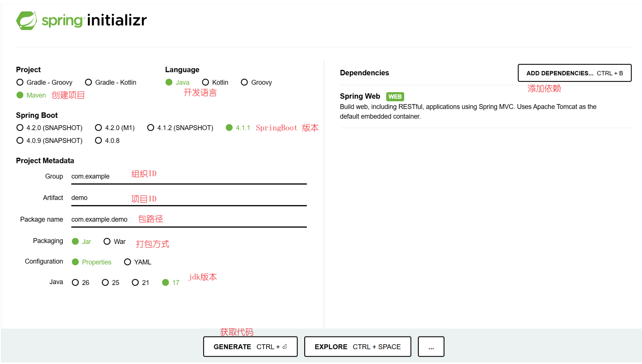Screen dimensions: 642x364
Task: Select Java version 26
Action: pos(81,283)
